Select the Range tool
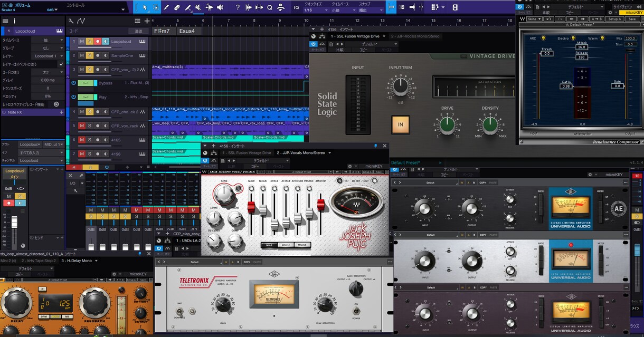Viewport: 644px width, 337px height. pyautogui.click(x=156, y=7)
